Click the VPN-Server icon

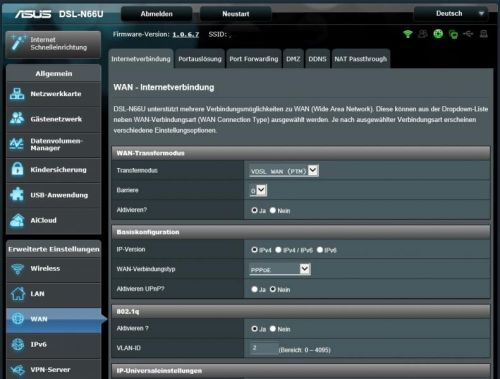17,369
